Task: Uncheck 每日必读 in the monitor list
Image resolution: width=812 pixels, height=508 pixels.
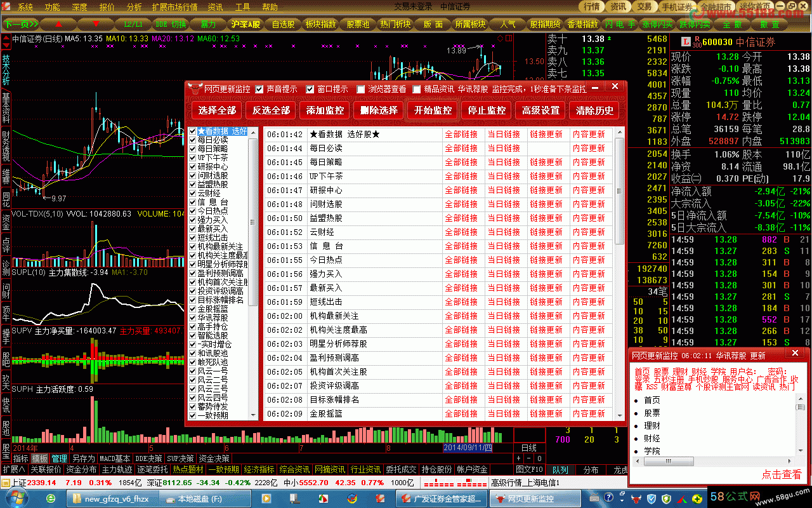Action: (193, 140)
